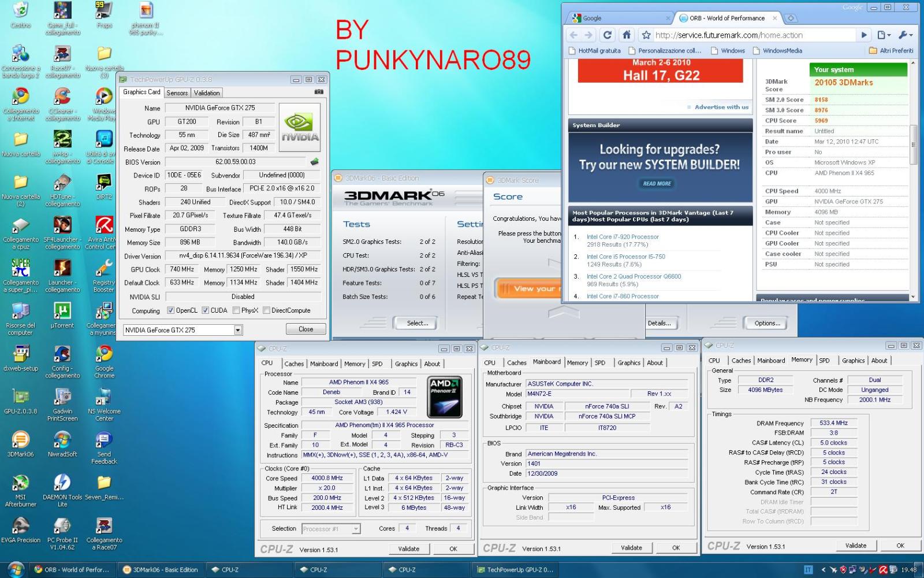This screenshot has width=924, height=578.
Task: Switch to Validation tab in GPU-Z
Action: [207, 92]
